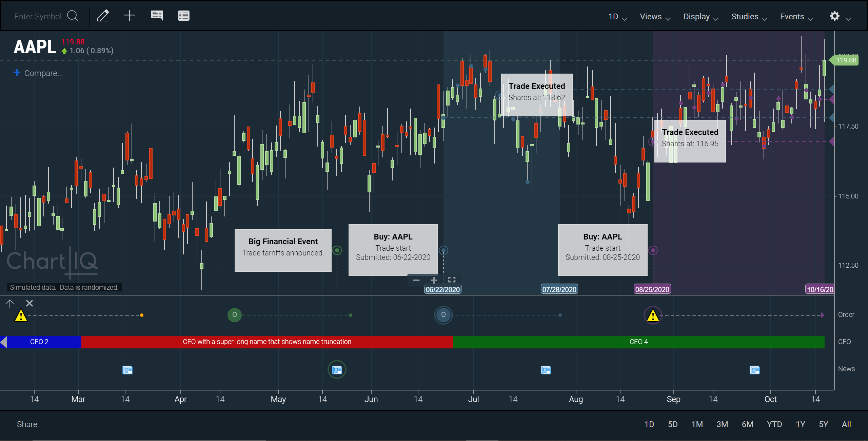
Task: Click the green O order marker
Action: coord(234,315)
